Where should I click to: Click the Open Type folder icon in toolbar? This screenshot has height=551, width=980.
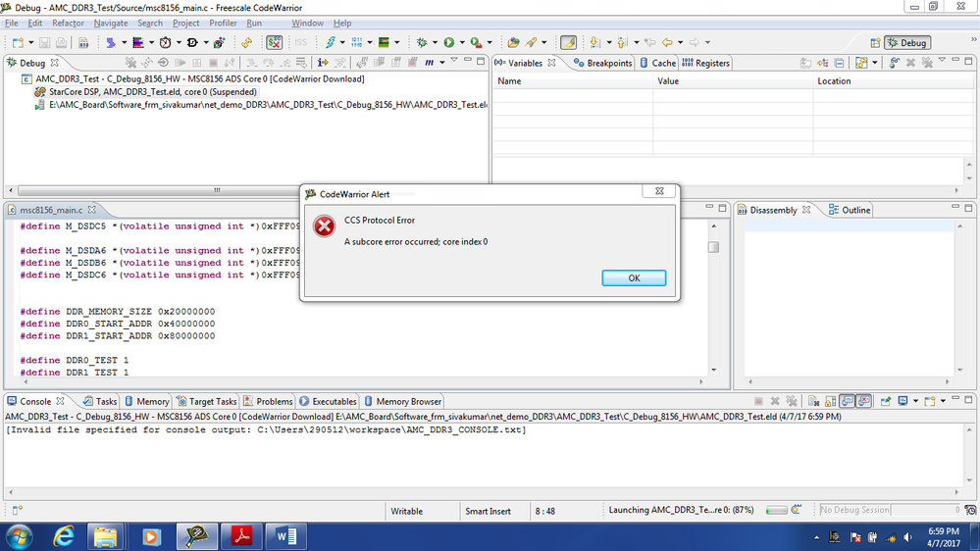(x=513, y=42)
